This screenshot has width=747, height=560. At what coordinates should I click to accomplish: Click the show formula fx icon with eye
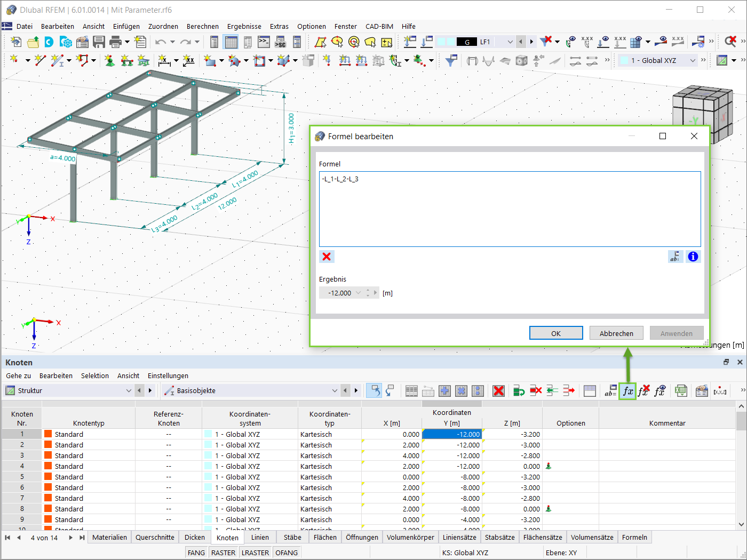(660, 391)
